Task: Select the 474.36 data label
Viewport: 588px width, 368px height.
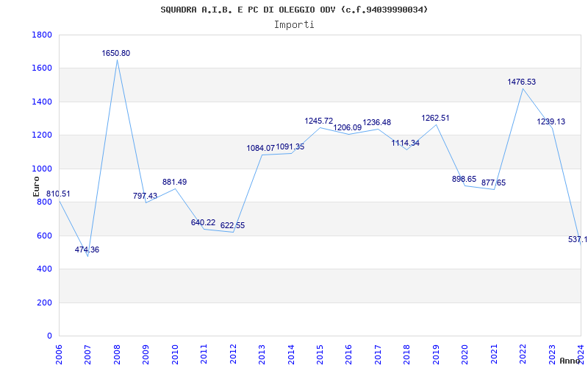Action: click(x=87, y=250)
